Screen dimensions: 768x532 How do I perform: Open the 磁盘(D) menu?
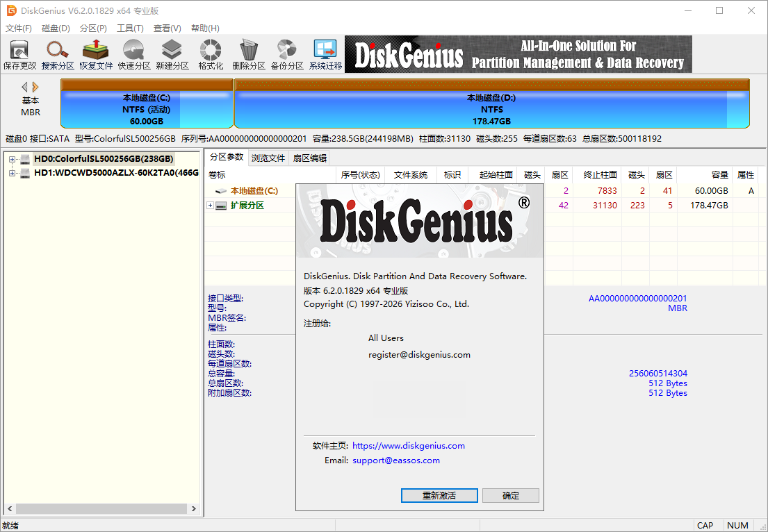(56, 28)
